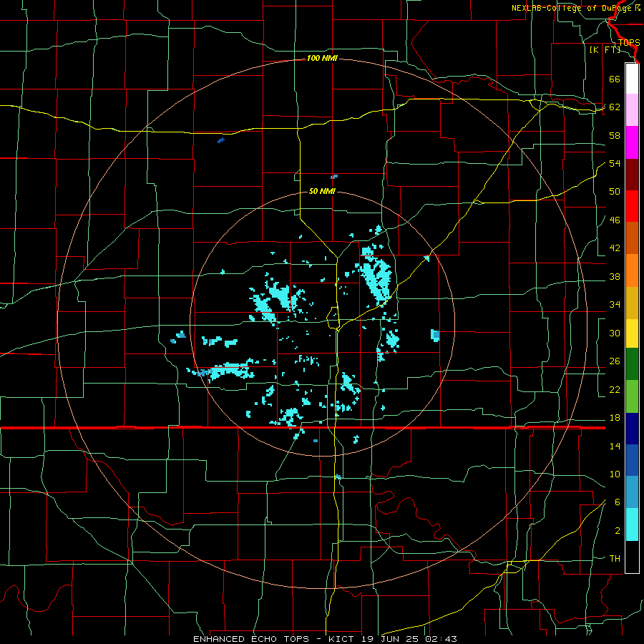Click the '19 JUN 25' date stamp
The width and height of the screenshot is (644, 644).
[x=391, y=639]
